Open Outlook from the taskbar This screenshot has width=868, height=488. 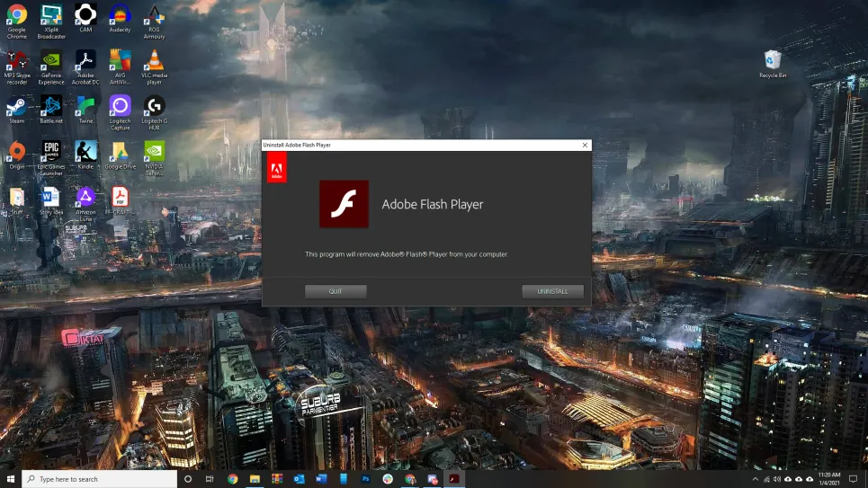click(299, 479)
